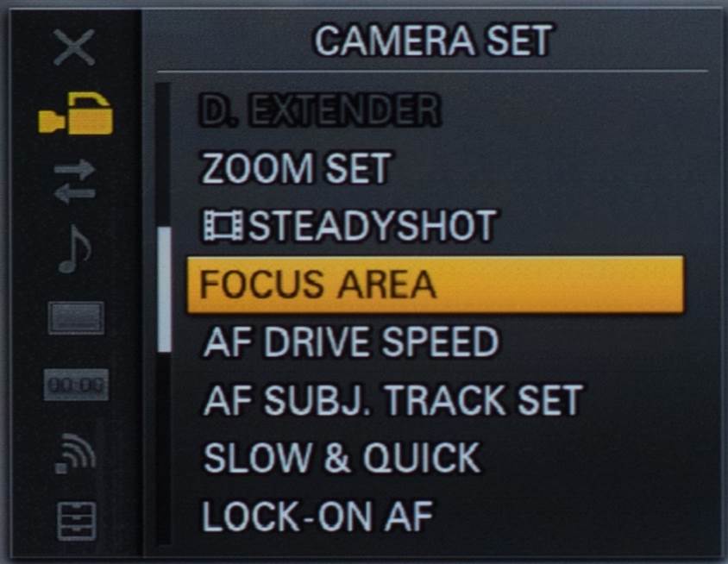This screenshot has height=564, width=728.
Task: Select the Camera Set camcorder icon
Action: pos(76,113)
